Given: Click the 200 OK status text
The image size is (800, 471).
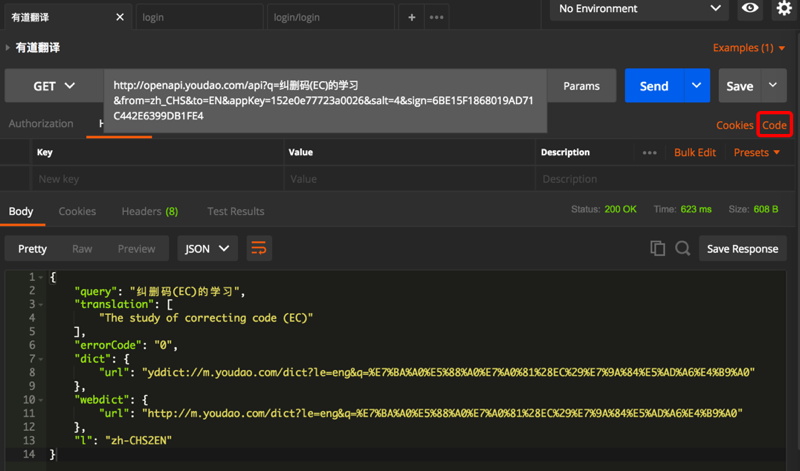Looking at the screenshot, I should pyautogui.click(x=620, y=209).
